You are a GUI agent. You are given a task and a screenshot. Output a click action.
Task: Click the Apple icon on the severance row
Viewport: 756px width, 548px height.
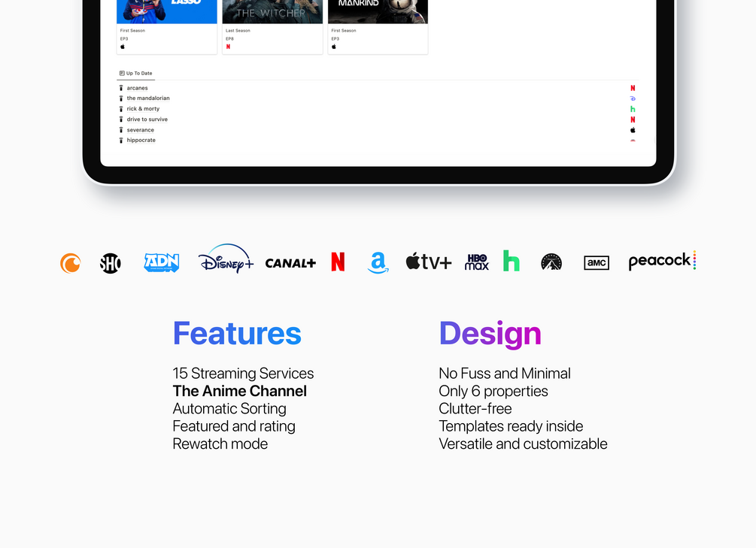pos(633,130)
